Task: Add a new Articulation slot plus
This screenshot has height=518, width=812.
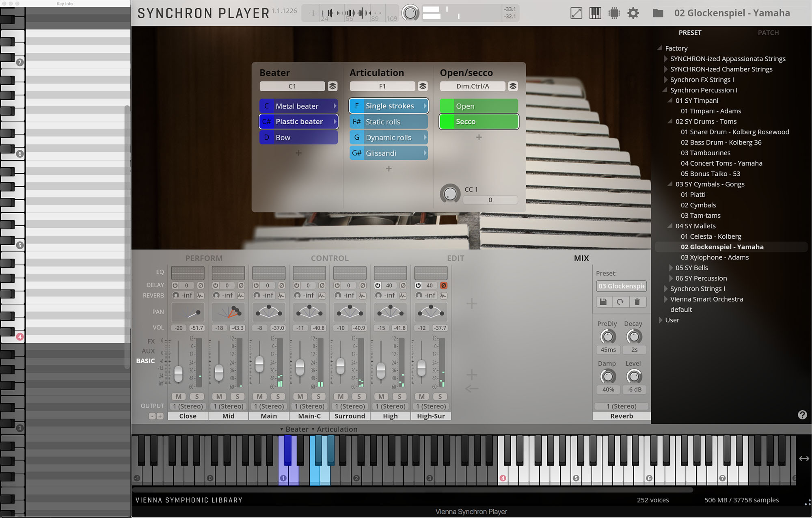Action: click(x=389, y=168)
